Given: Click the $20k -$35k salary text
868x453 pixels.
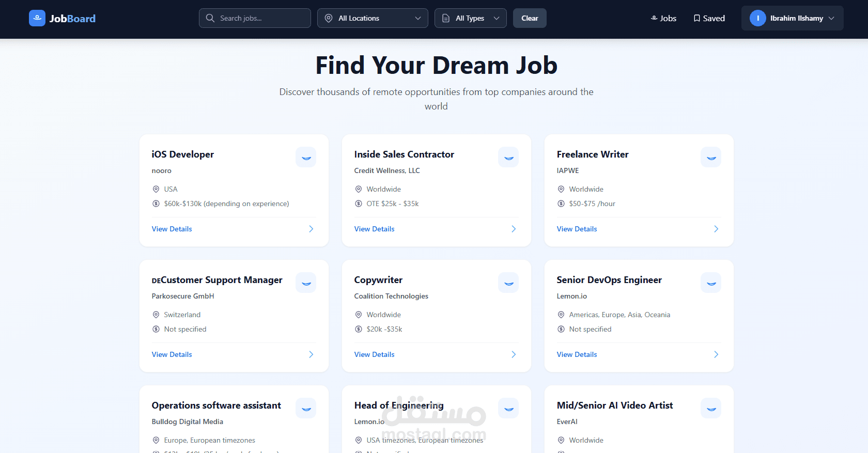Looking at the screenshot, I should [x=384, y=329].
